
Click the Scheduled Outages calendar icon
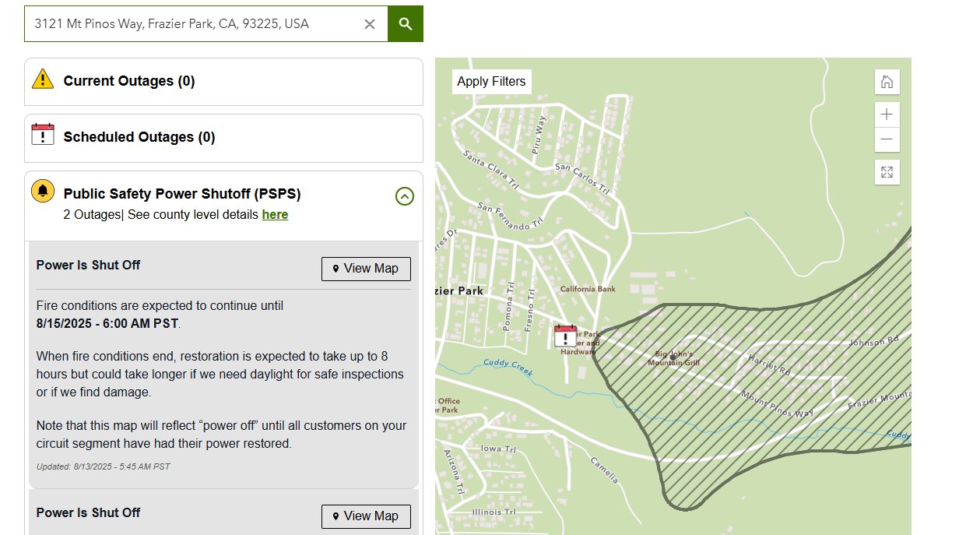pyautogui.click(x=43, y=135)
